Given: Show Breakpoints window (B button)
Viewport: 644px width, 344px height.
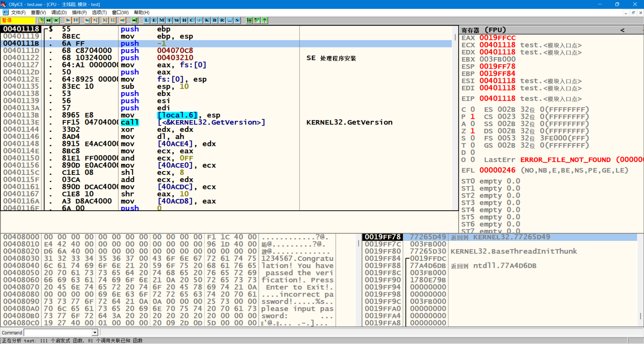Looking at the screenshot, I should point(215,20).
